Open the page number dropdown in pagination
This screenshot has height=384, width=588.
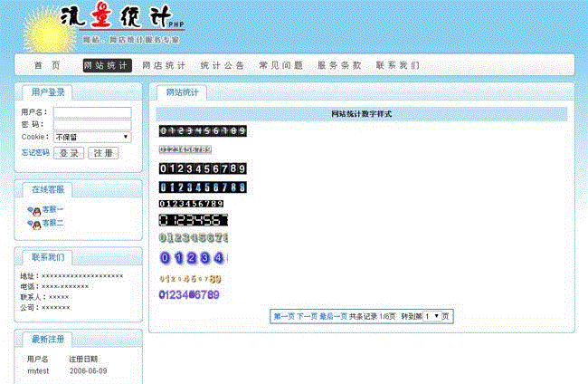tap(432, 316)
